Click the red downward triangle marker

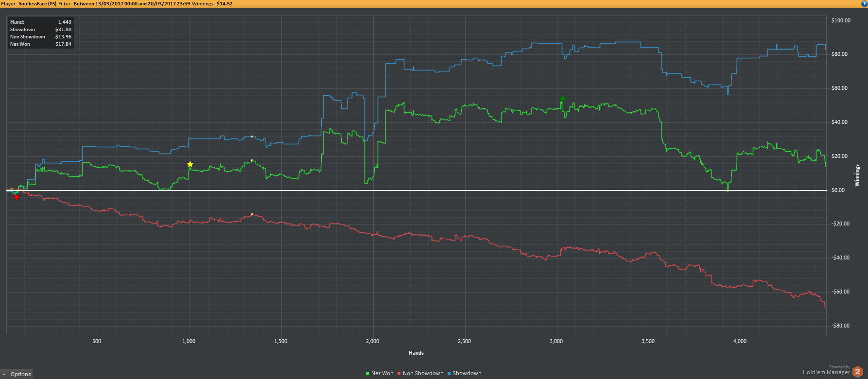click(x=17, y=197)
